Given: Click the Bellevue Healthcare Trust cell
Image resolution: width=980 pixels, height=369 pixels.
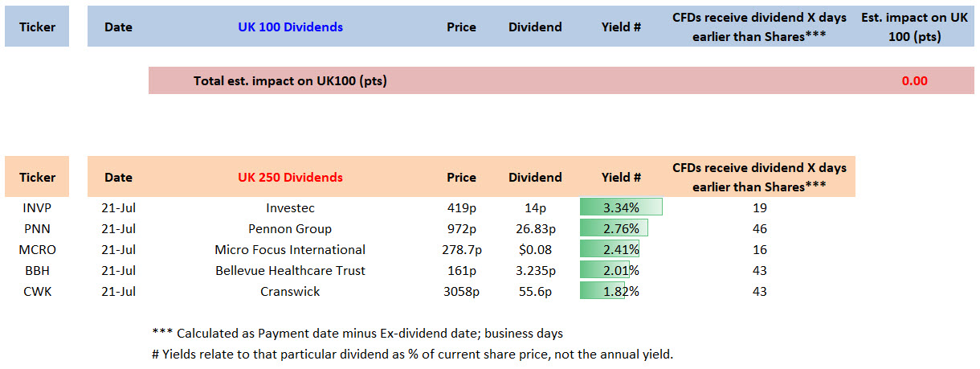Looking at the screenshot, I should tap(290, 270).
